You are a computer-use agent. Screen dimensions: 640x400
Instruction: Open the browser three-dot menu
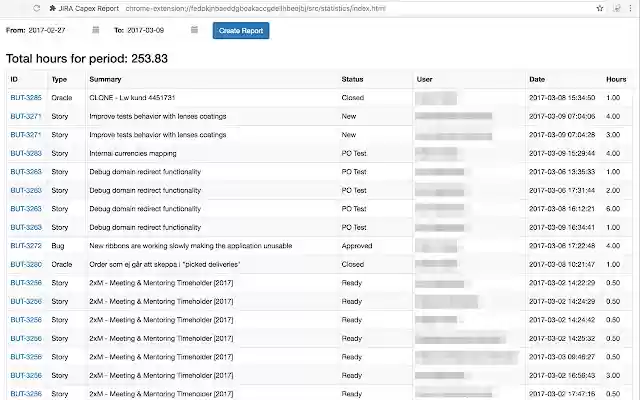(631, 8)
